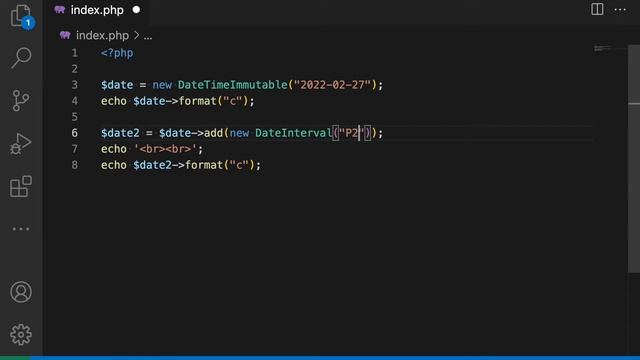The width and height of the screenshot is (640, 360).
Task: Click the '<?php' opening tag
Action: coord(117,53)
